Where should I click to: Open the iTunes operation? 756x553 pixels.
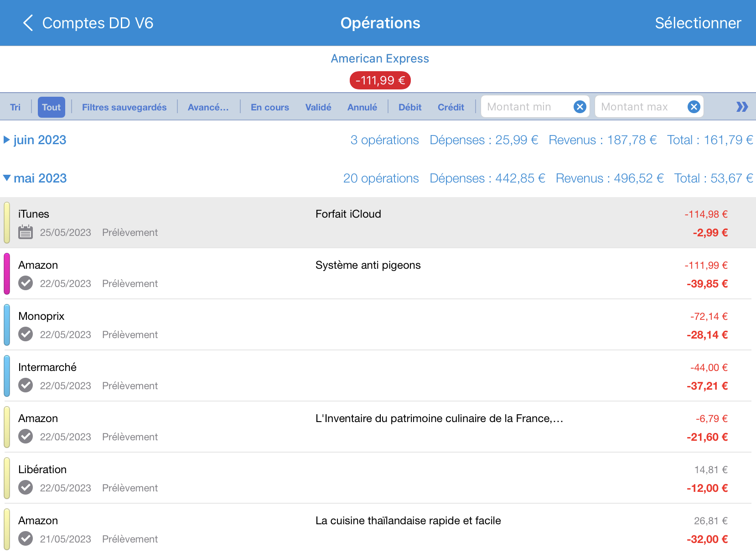378,223
